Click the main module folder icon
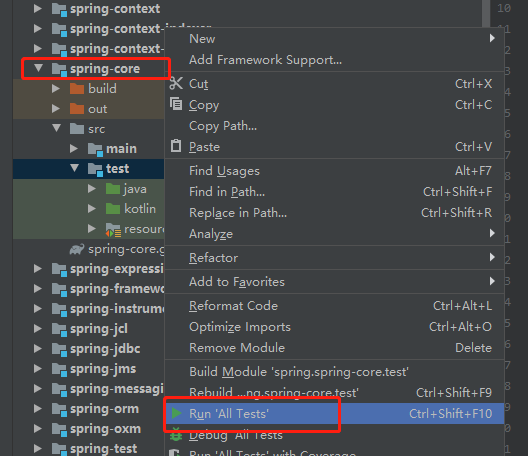Viewport: 528px width, 456px height. pyautogui.click(x=95, y=149)
